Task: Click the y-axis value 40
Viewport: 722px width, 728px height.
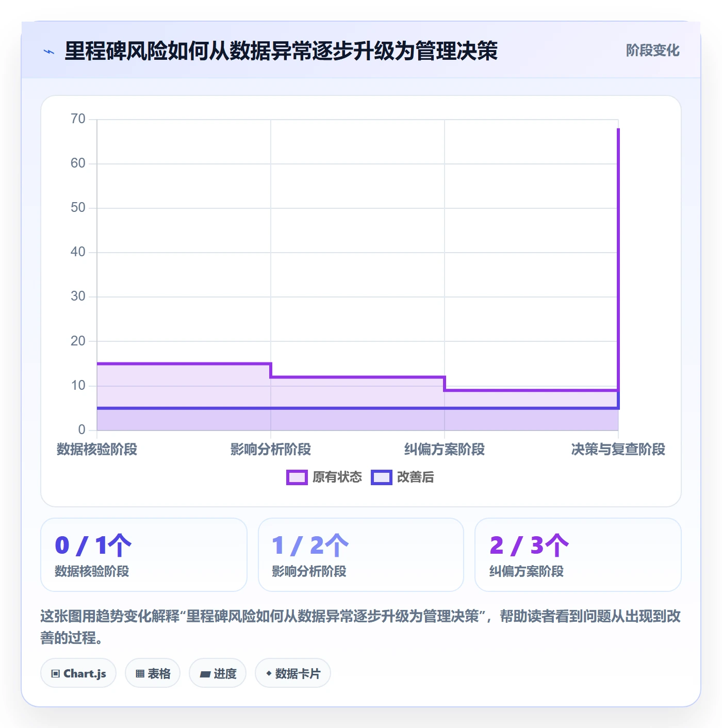Action: click(x=78, y=252)
